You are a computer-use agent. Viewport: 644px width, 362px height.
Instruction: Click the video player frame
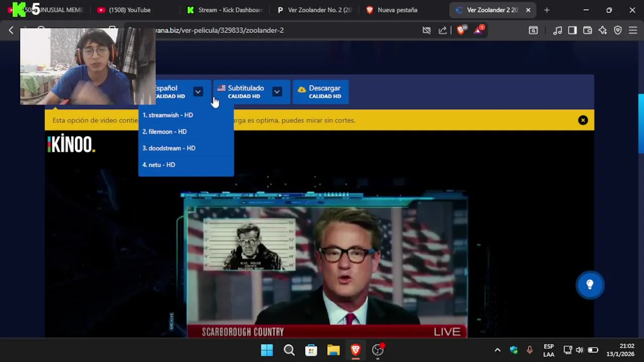point(319,234)
